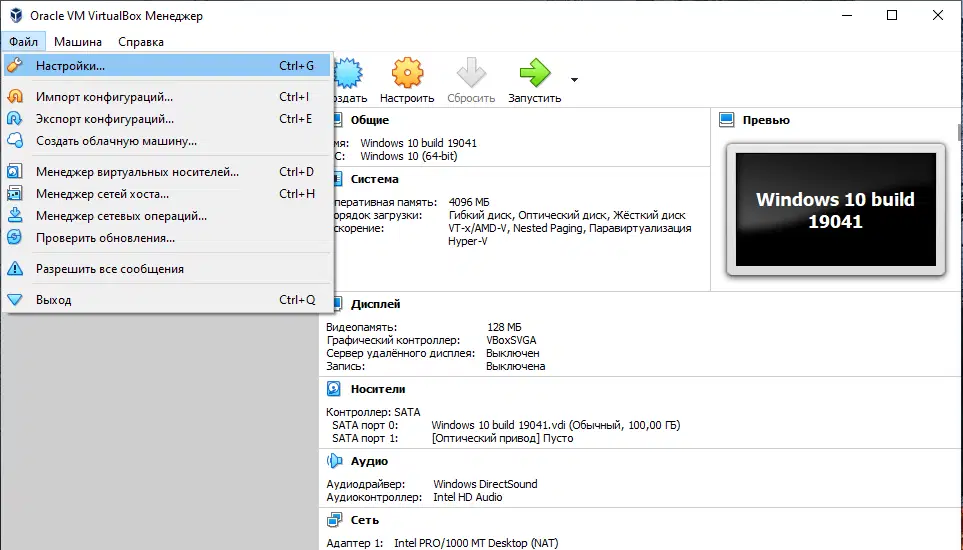The width and height of the screenshot is (963, 550).
Task: Click the Windows 10 build 19041 preview thumbnail
Action: tap(835, 209)
